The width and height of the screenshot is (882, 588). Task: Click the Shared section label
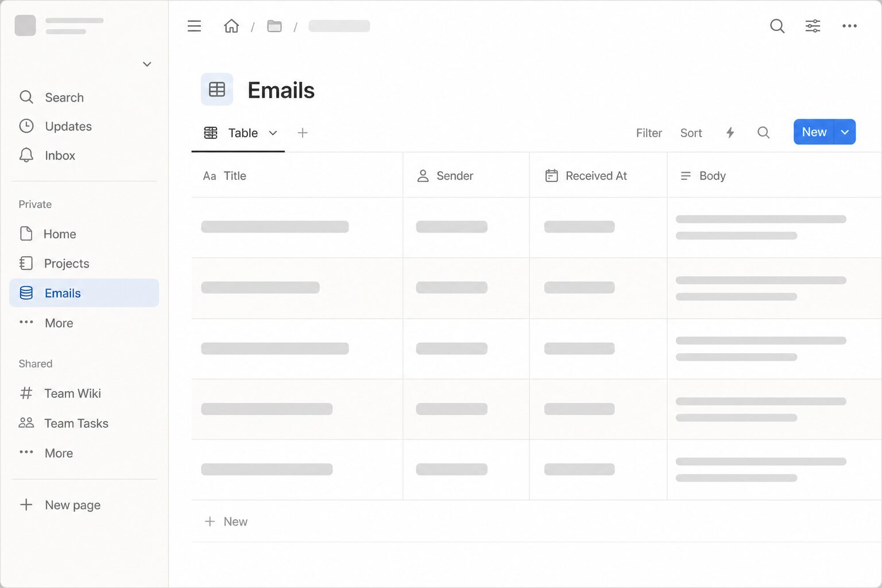tap(36, 363)
